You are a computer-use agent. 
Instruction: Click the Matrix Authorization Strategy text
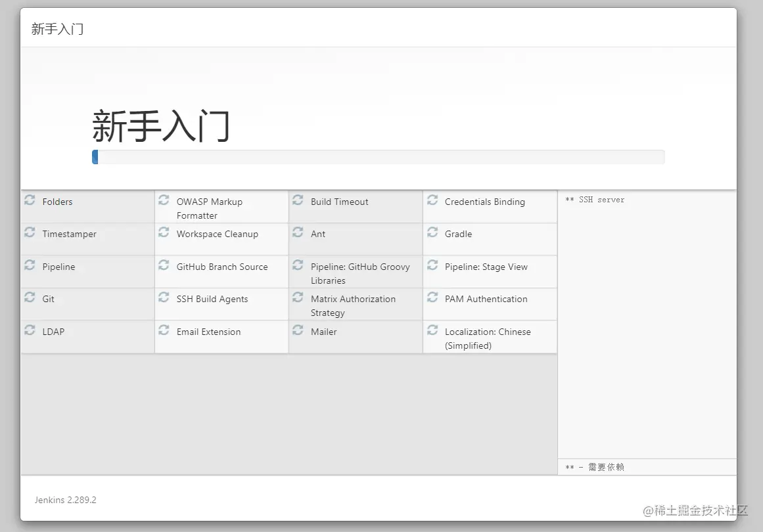[354, 306]
